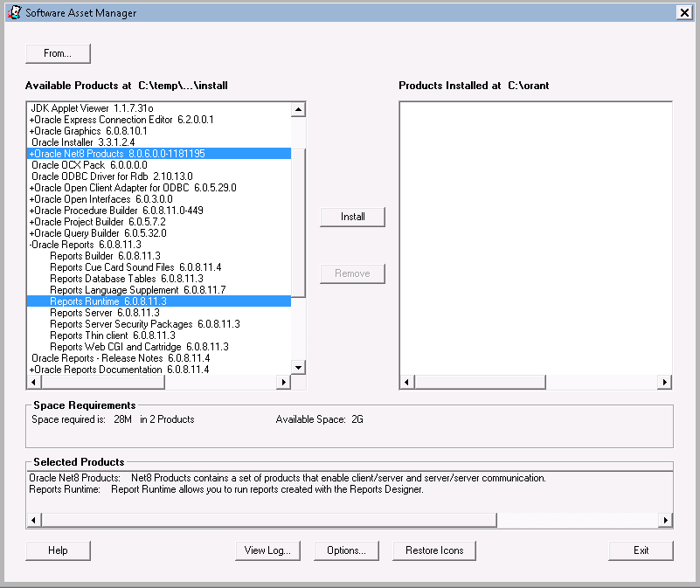The image size is (700, 588).
Task: Click Products Installed list scroll right arrow
Action: pyautogui.click(x=665, y=382)
